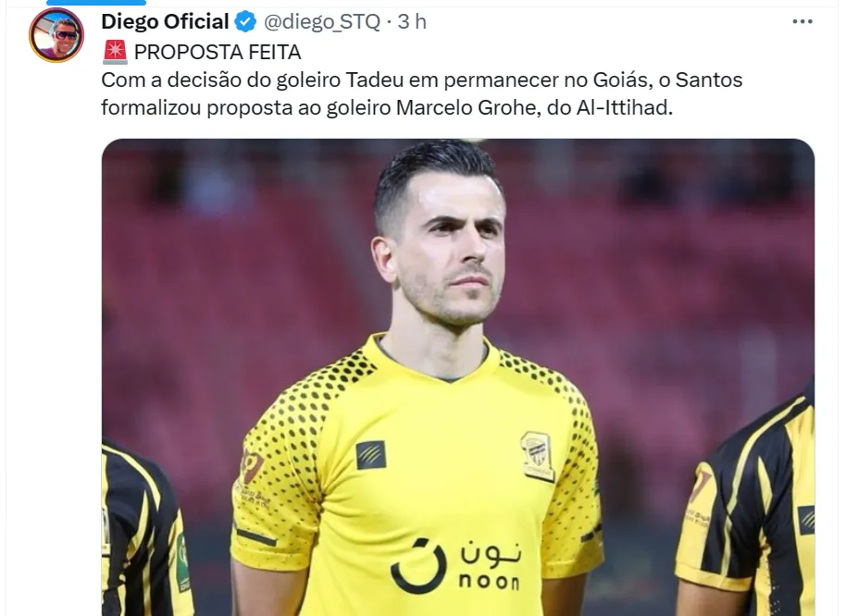Open the @diego_STQ handle link

pos(322,22)
